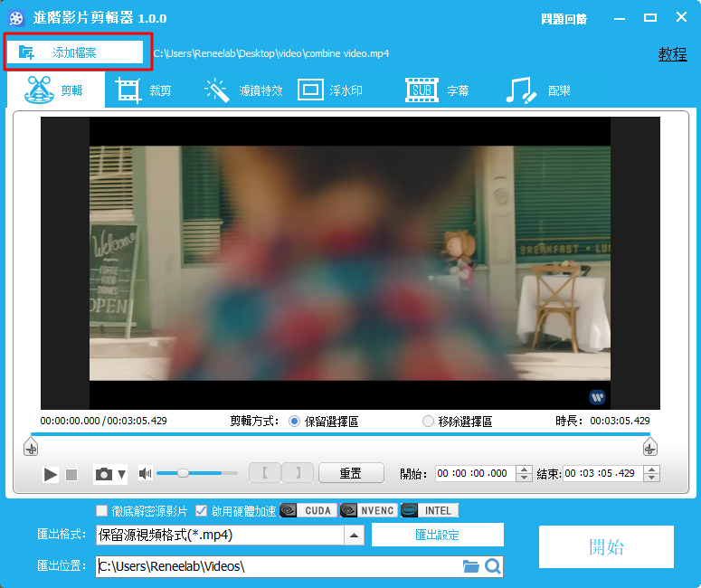Minimize the application window

point(620,19)
